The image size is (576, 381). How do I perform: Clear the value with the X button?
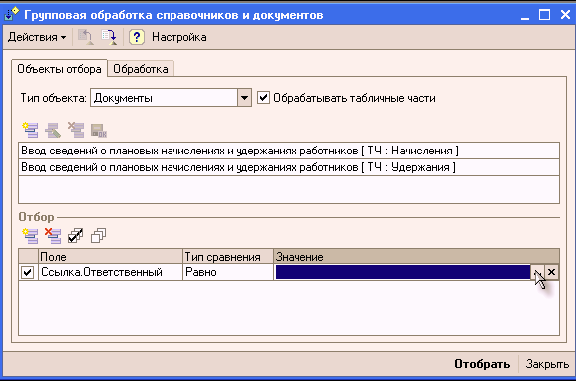click(551, 272)
